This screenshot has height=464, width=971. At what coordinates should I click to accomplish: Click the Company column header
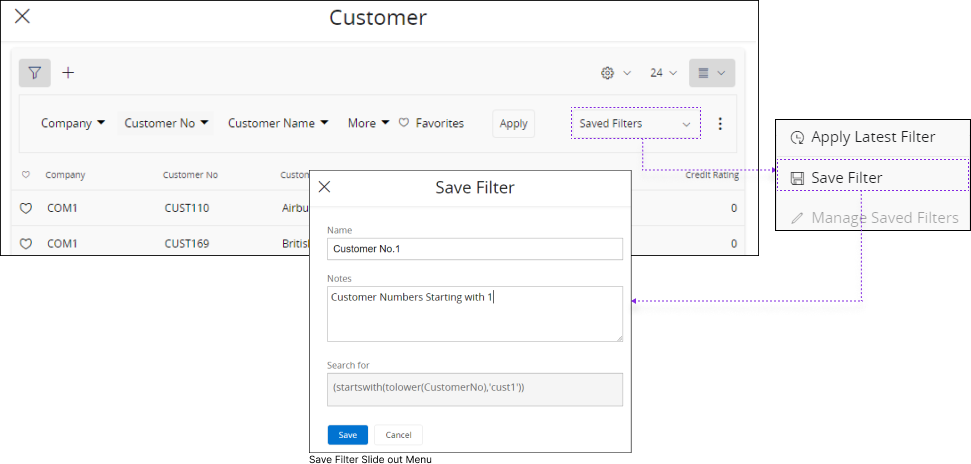65,175
